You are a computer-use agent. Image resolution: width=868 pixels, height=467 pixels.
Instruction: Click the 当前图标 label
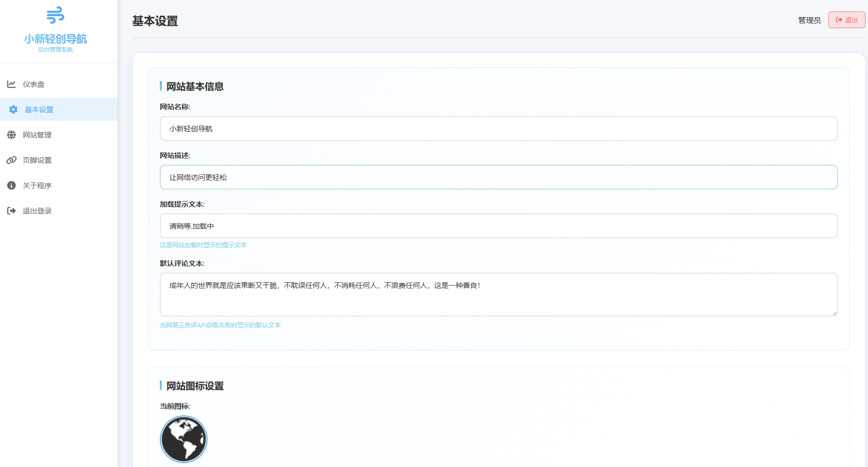pyautogui.click(x=175, y=406)
